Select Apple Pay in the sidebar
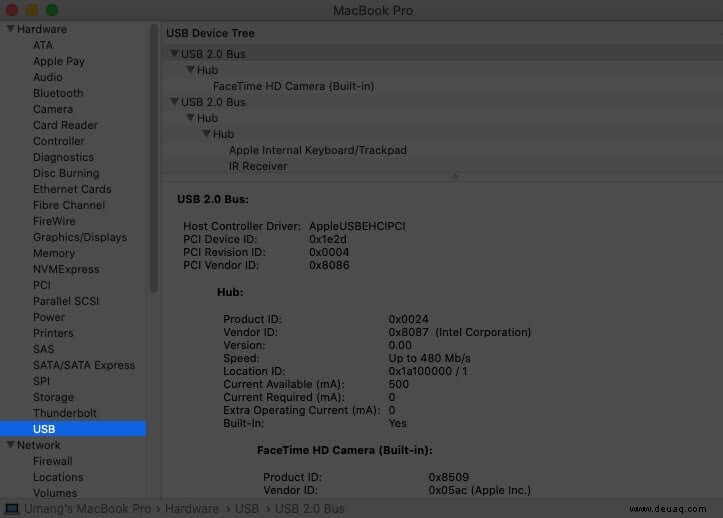This screenshot has height=518, width=723. [59, 61]
